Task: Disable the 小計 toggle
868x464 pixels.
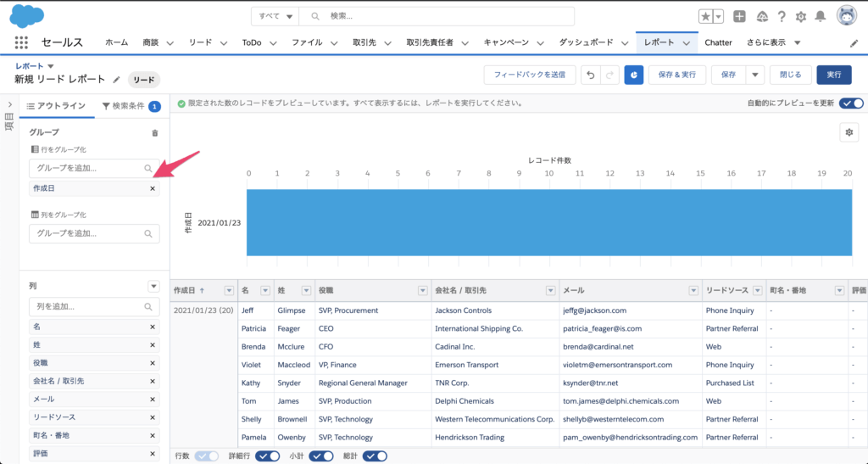Action: [x=321, y=456]
